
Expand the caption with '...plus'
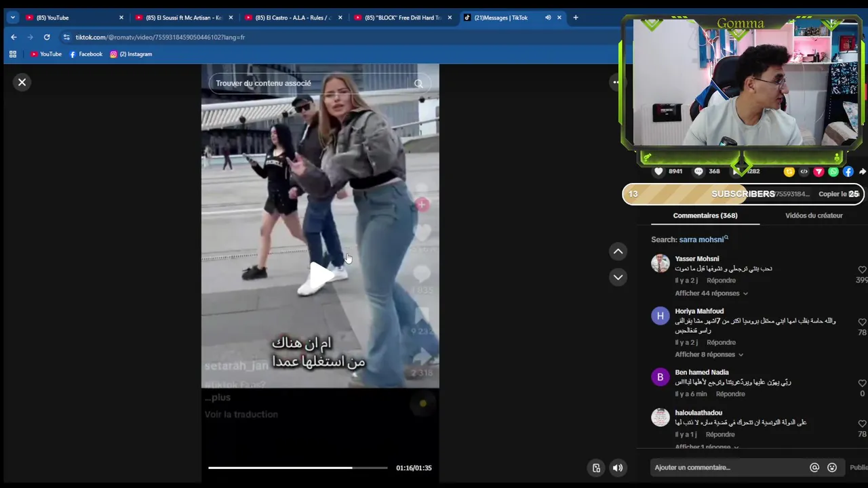pyautogui.click(x=218, y=398)
